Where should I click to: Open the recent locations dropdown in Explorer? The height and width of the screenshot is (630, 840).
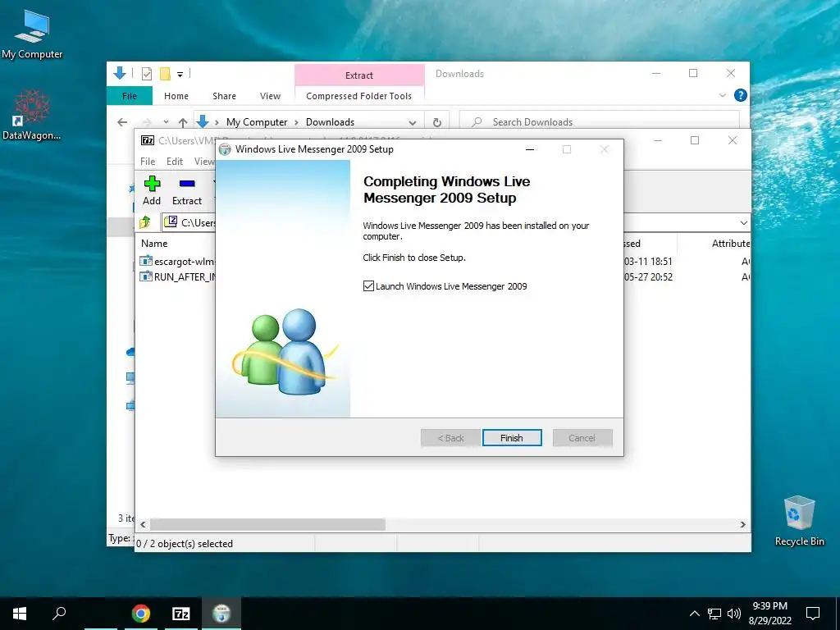pyautogui.click(x=166, y=122)
